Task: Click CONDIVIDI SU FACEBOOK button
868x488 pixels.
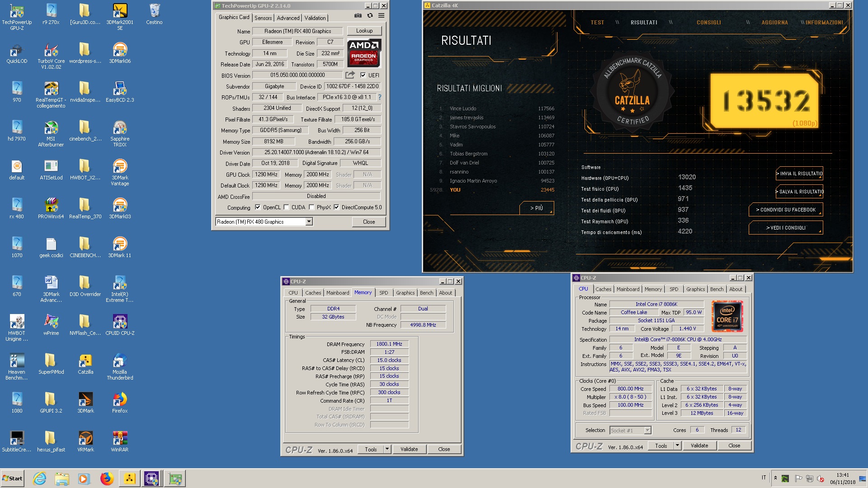Action: click(x=786, y=210)
